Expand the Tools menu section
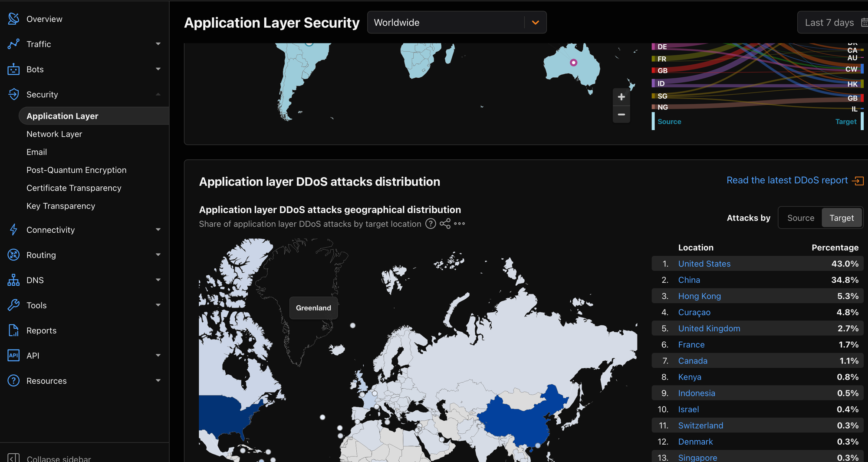The width and height of the screenshot is (868, 462). 158,305
